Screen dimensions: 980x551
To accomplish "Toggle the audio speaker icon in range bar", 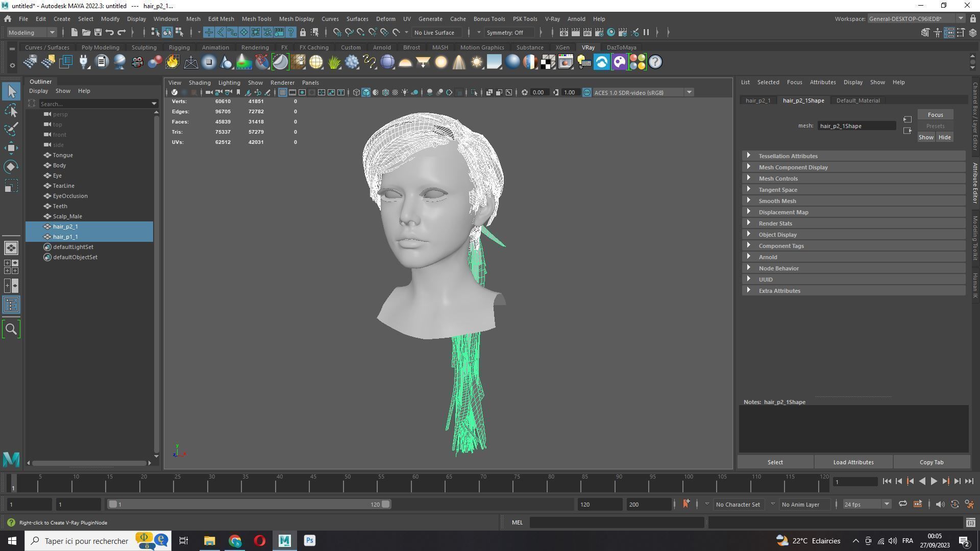I will (940, 504).
